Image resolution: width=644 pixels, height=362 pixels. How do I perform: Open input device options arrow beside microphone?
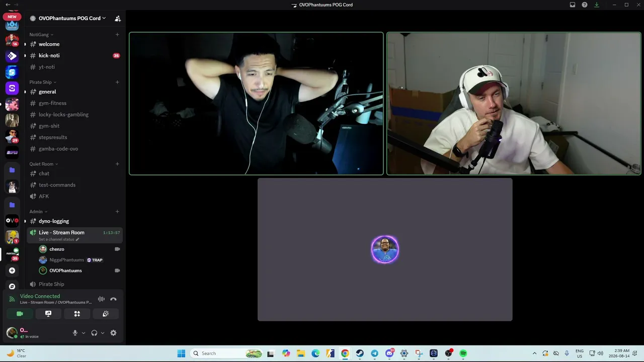click(84, 333)
